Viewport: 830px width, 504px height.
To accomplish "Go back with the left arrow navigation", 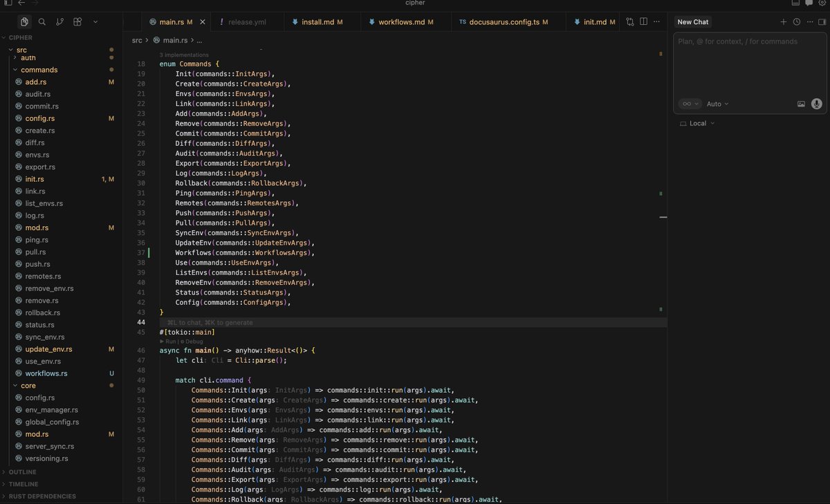I will [21, 3].
